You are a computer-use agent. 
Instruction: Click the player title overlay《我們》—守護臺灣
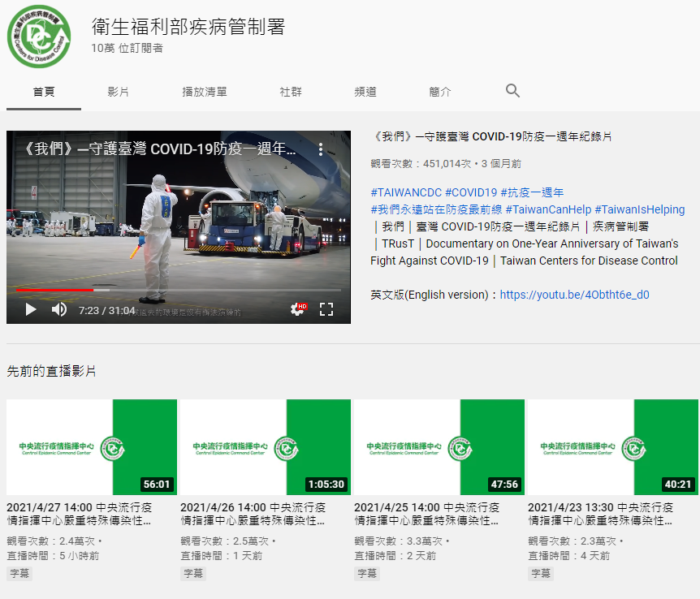(x=159, y=149)
